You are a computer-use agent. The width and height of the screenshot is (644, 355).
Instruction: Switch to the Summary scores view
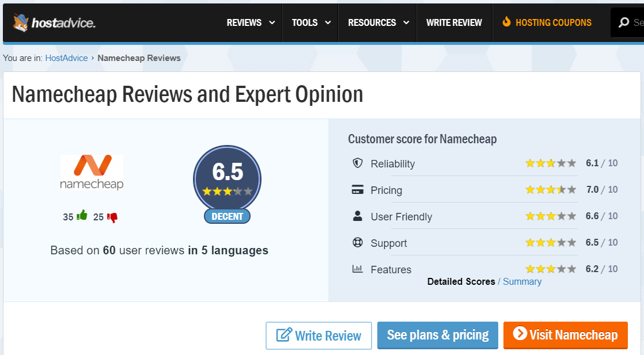pos(522,281)
